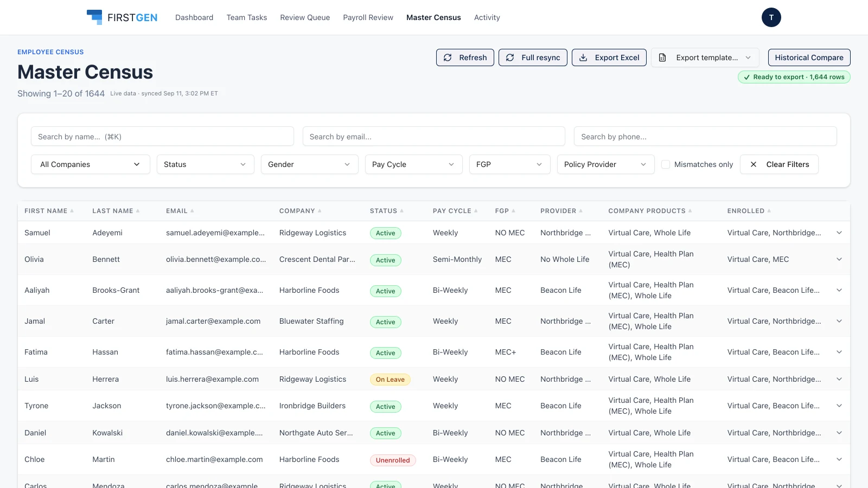Click the Full resync button
This screenshot has height=488, width=868.
533,57
